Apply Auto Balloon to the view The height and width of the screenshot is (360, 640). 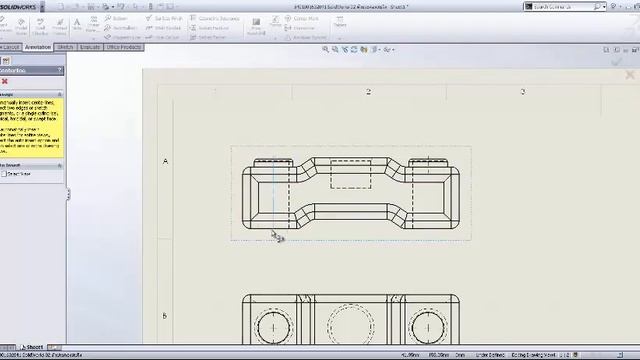point(120,28)
